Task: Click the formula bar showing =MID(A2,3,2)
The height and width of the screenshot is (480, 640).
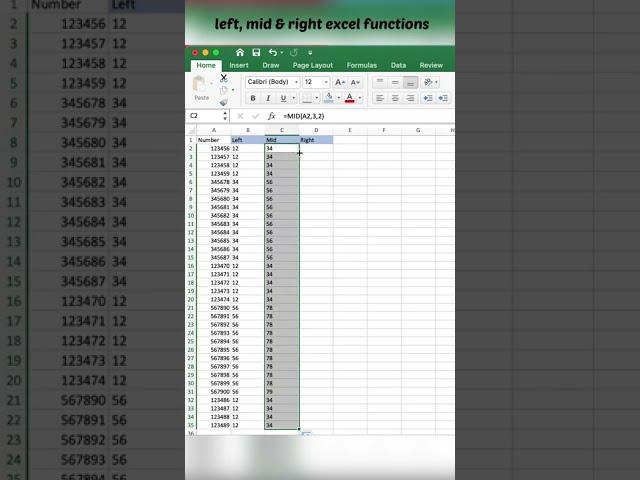Action: (367, 116)
